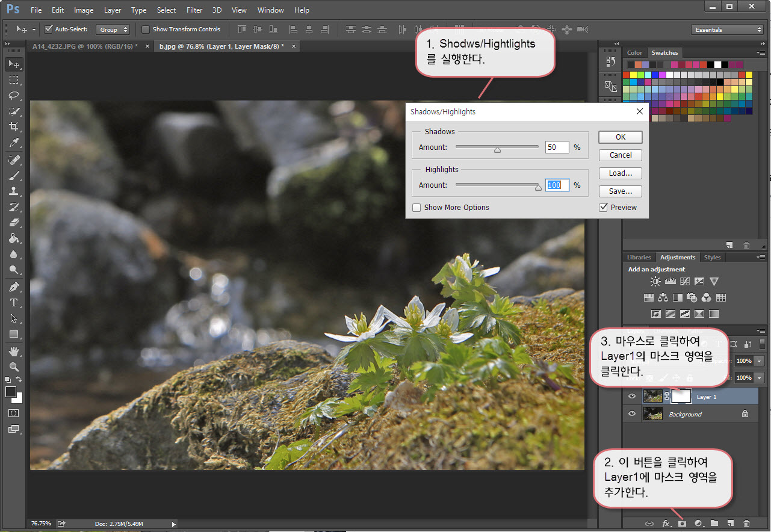Click the Save... button

[621, 191]
